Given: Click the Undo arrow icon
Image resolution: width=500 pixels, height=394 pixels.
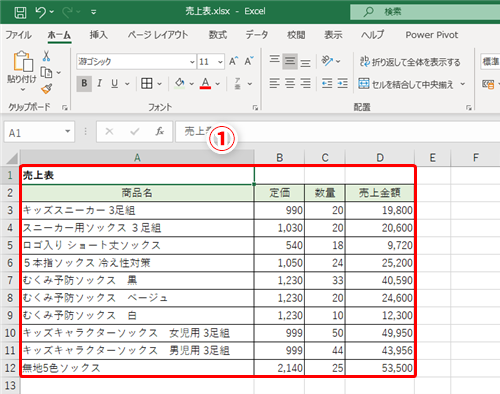Looking at the screenshot, I should click(x=40, y=12).
